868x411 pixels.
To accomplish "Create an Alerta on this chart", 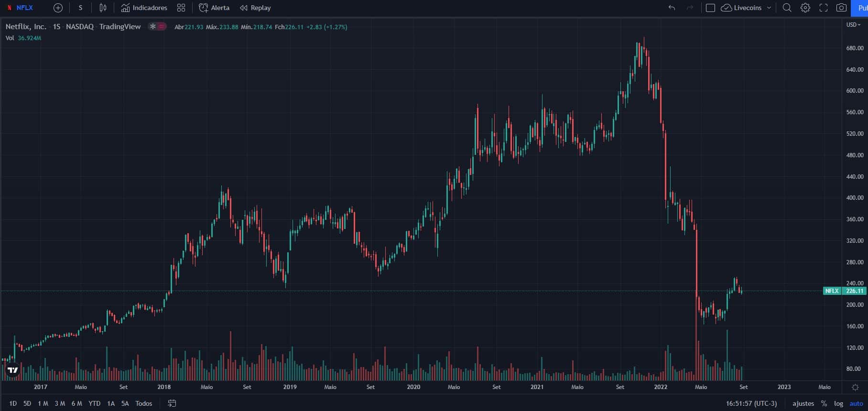I will point(214,8).
